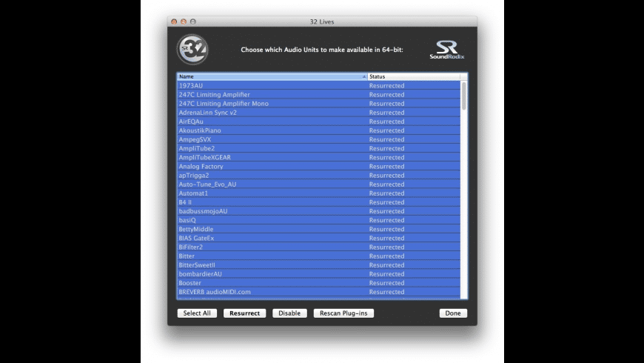This screenshot has height=363, width=644.
Task: Click the Resurrected status of Analog Factory
Action: click(x=386, y=167)
